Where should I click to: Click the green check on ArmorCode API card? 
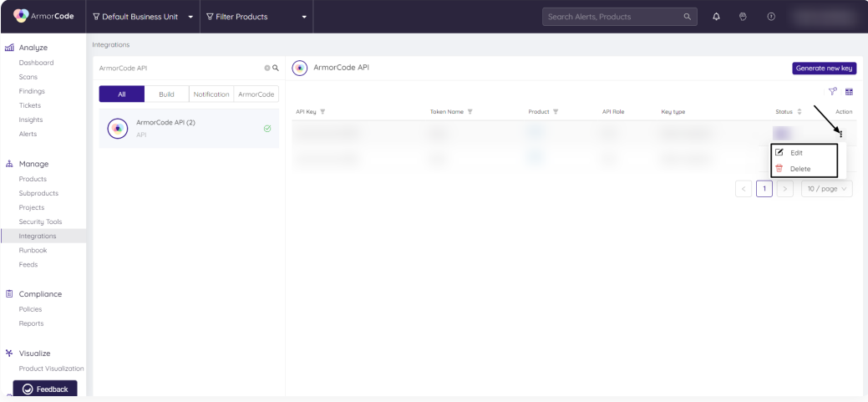(267, 129)
